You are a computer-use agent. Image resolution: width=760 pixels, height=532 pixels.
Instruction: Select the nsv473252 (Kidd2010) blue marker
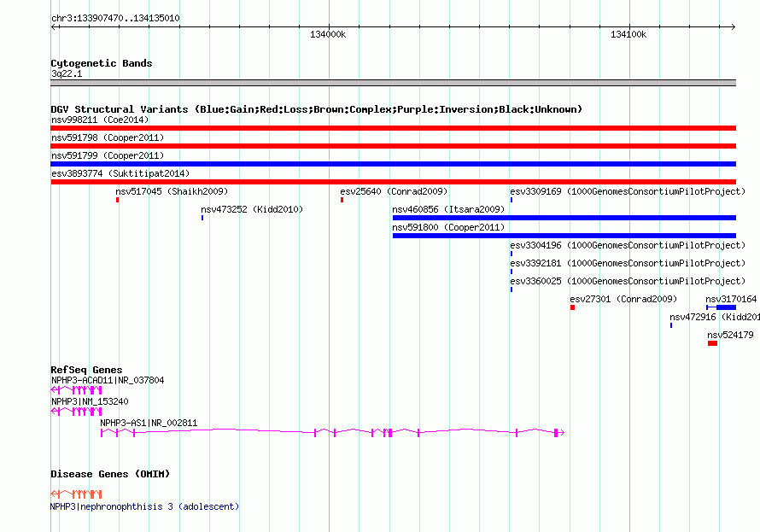202,218
